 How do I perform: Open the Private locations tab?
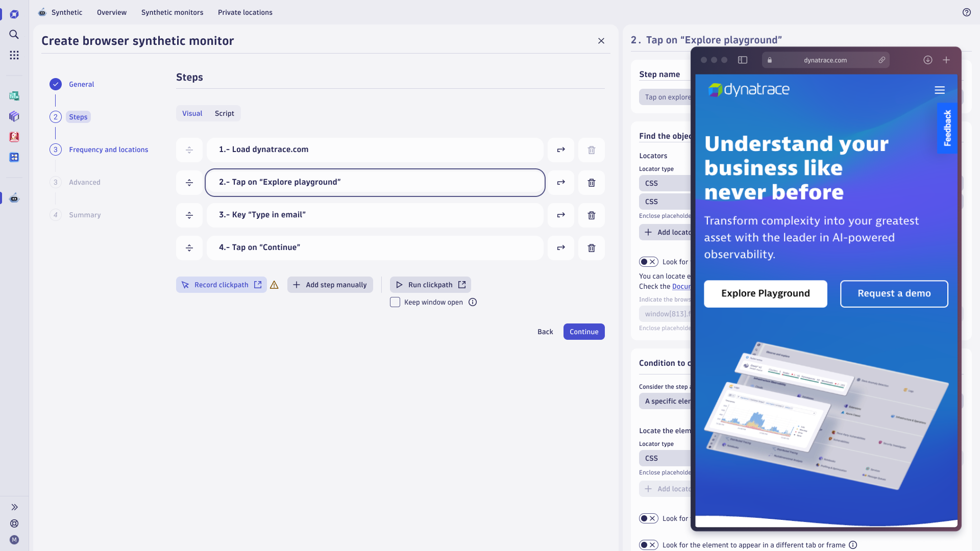(245, 12)
